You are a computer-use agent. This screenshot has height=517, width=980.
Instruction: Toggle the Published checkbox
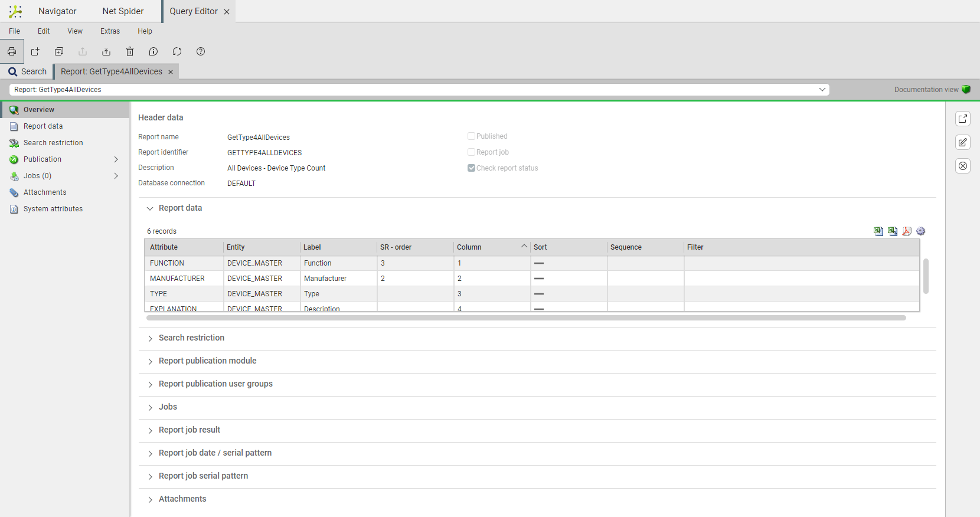coord(471,136)
